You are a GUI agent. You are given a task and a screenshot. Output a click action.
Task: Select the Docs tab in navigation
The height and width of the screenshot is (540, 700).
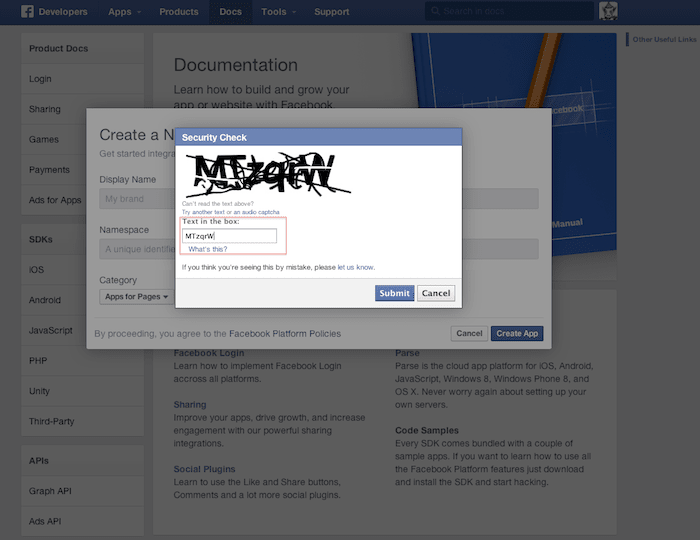229,12
